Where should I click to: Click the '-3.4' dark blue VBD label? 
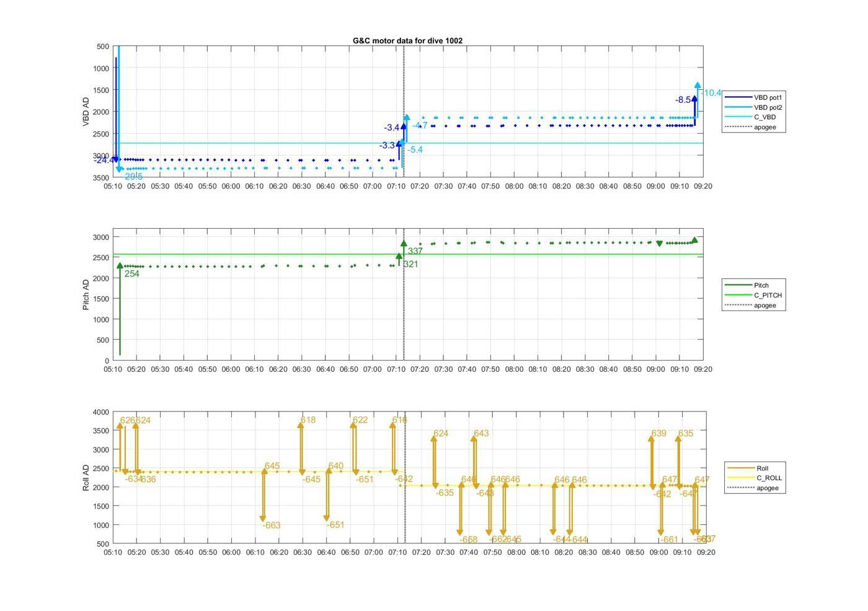392,128
